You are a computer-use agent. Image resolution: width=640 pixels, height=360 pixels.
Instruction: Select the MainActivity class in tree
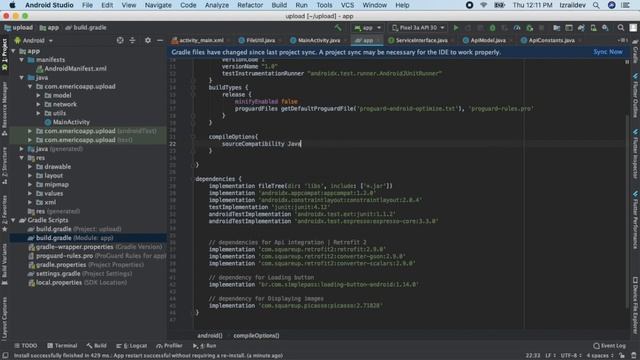pyautogui.click(x=67, y=122)
